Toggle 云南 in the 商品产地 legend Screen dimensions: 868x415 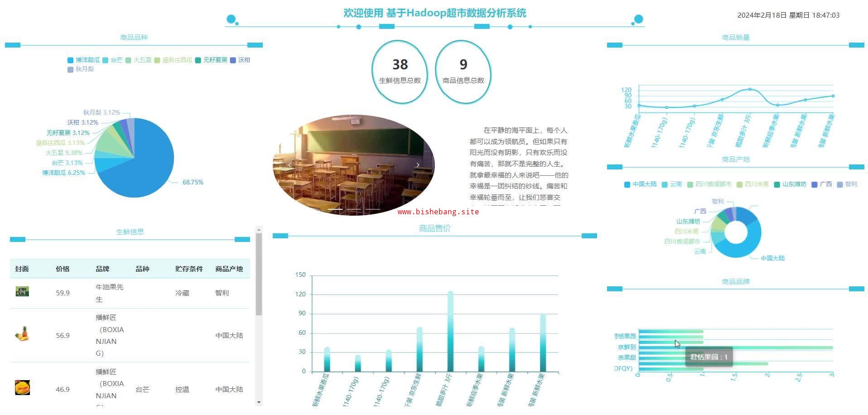(672, 184)
